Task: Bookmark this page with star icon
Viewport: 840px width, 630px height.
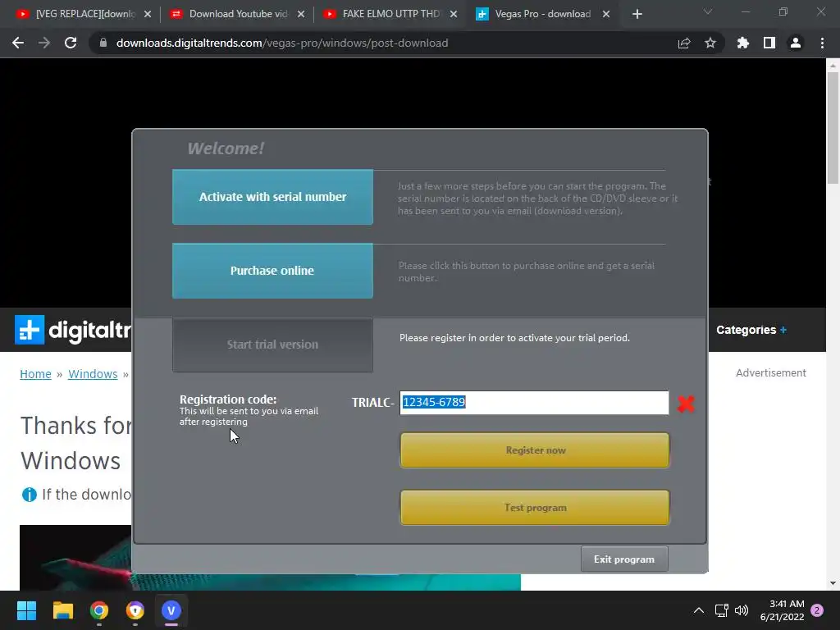Action: [x=710, y=43]
